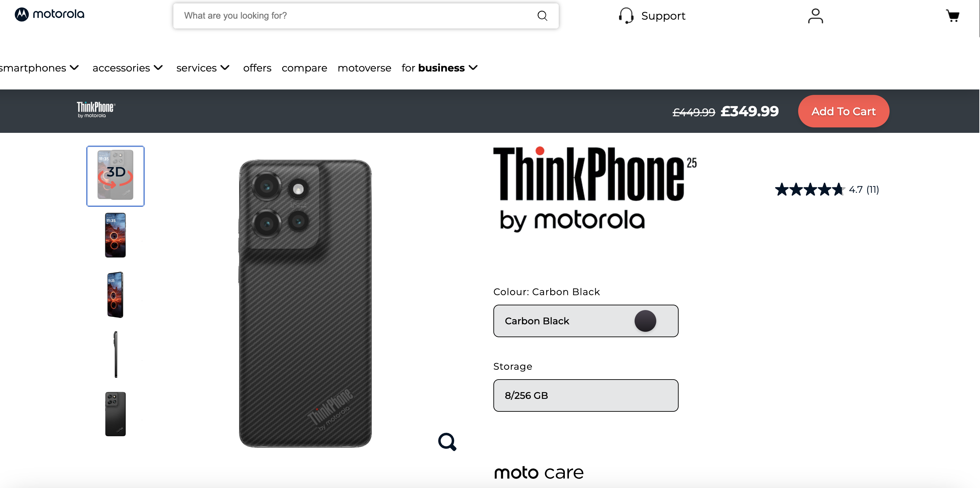Click the search magnifier icon
Viewport: 980px width, 488px height.
pyautogui.click(x=542, y=16)
